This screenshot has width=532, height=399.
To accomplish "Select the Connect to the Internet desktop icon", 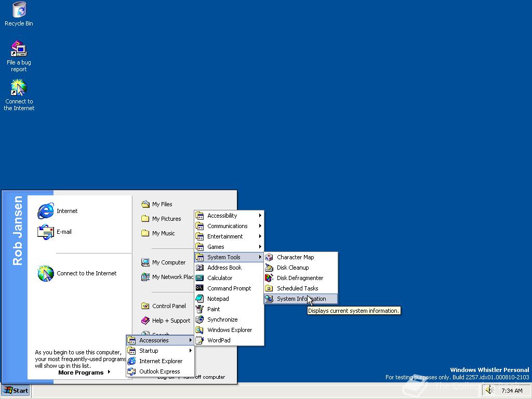I will pyautogui.click(x=19, y=95).
